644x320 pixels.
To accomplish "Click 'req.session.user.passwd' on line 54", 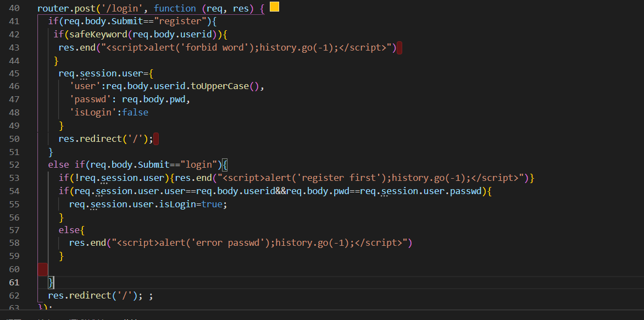I will pyautogui.click(x=420, y=191).
